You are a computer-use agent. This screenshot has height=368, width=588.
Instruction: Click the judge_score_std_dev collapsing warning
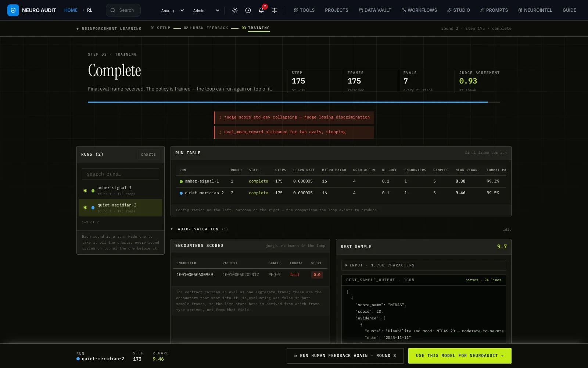[x=294, y=118]
